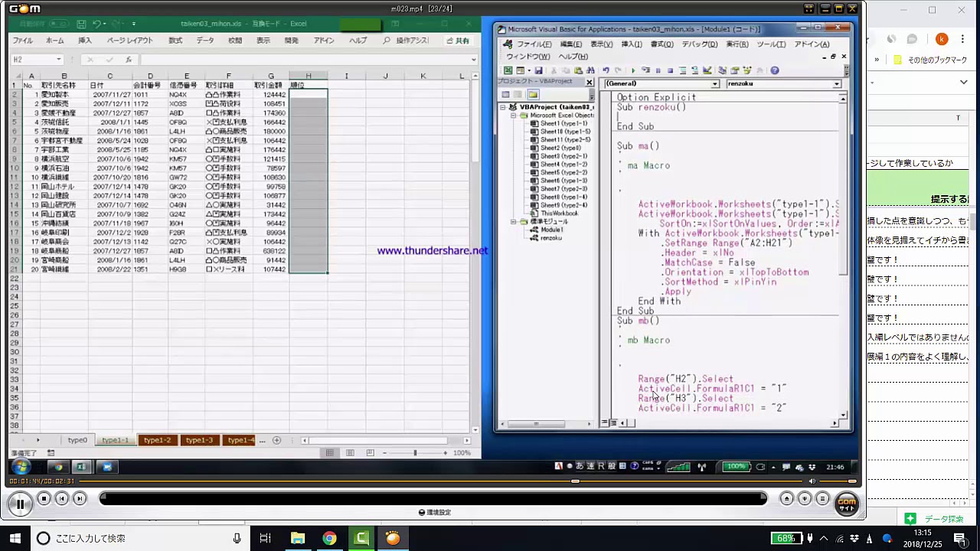This screenshot has width=980, height=551.
Task: Mute the GOM Player volume speaker icon
Action: (x=812, y=481)
